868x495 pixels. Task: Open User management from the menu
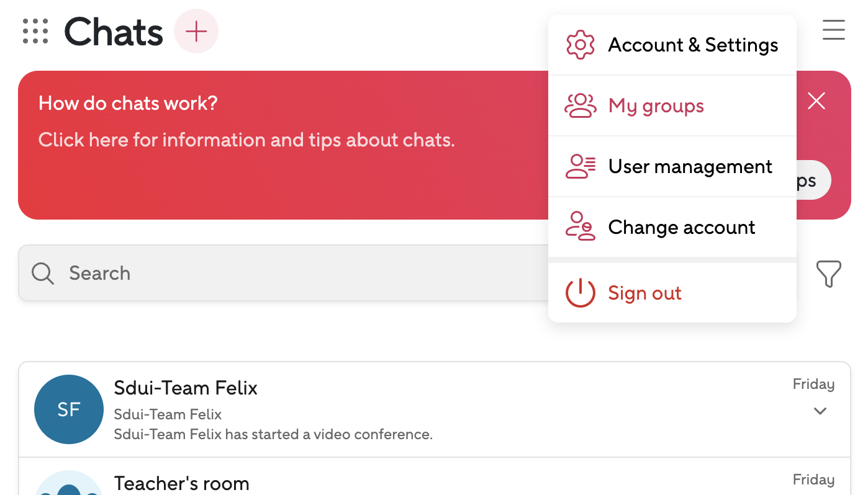[x=690, y=166]
